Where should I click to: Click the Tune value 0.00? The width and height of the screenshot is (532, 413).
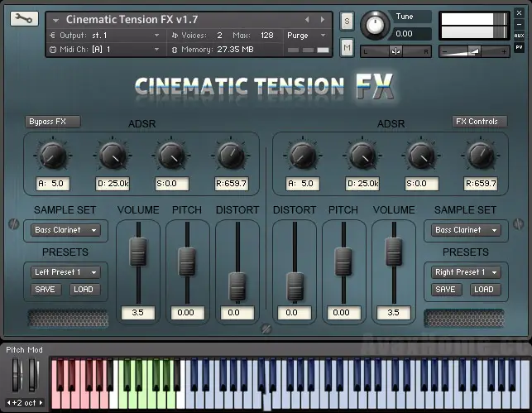(404, 34)
